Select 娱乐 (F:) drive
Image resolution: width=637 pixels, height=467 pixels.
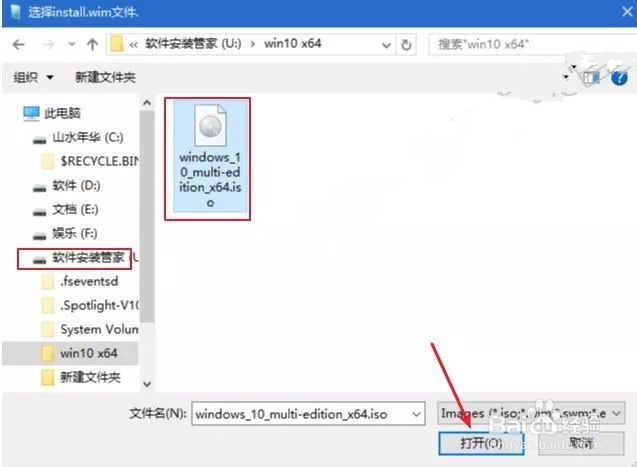click(74, 234)
